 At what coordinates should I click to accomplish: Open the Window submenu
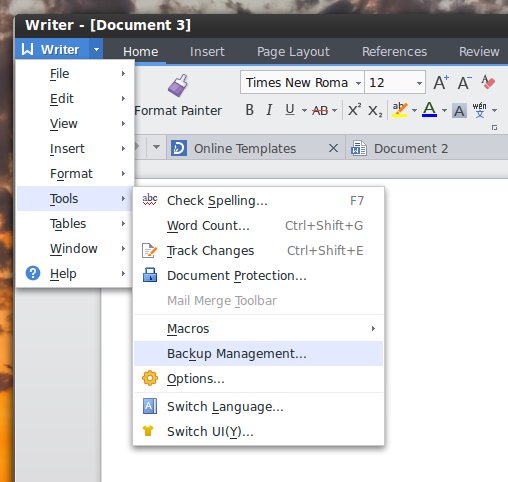75,249
